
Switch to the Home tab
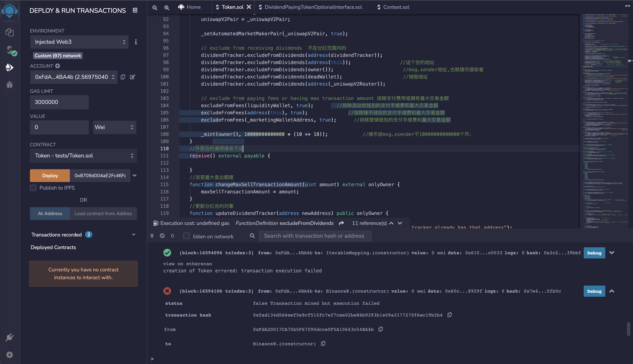pos(190,7)
